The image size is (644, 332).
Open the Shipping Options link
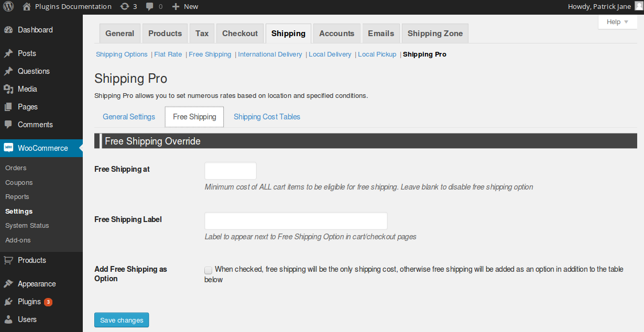pyautogui.click(x=122, y=54)
